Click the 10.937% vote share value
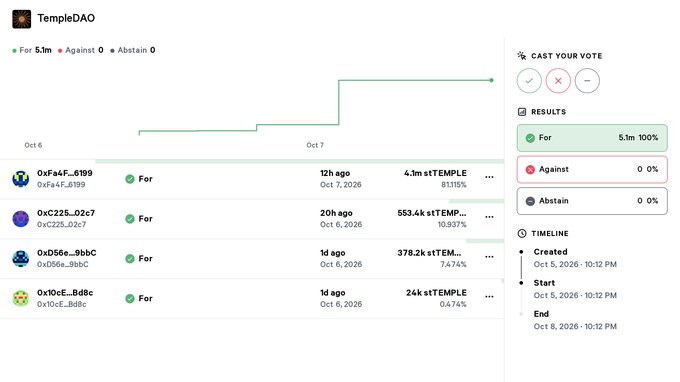Viewport: 680px width, 382px height. tap(452, 225)
